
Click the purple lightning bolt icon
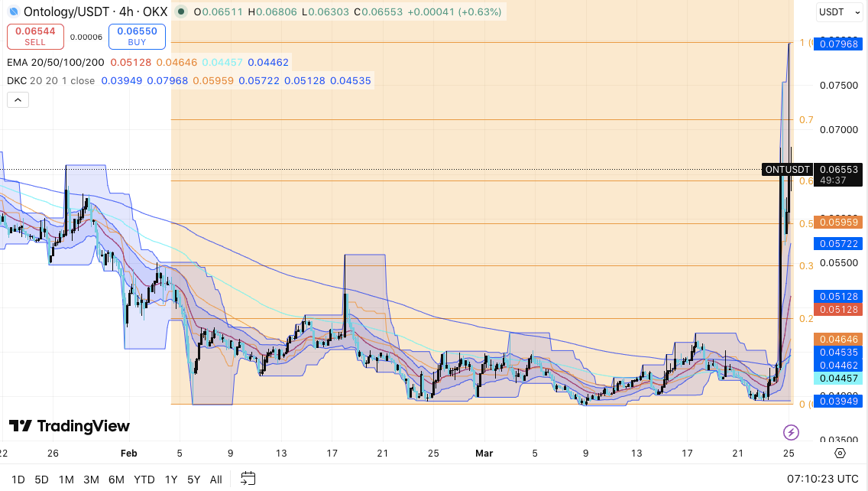click(791, 433)
